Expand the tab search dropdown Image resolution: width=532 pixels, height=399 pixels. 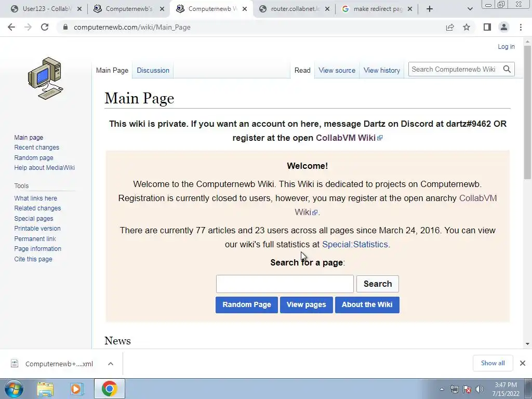(x=470, y=9)
